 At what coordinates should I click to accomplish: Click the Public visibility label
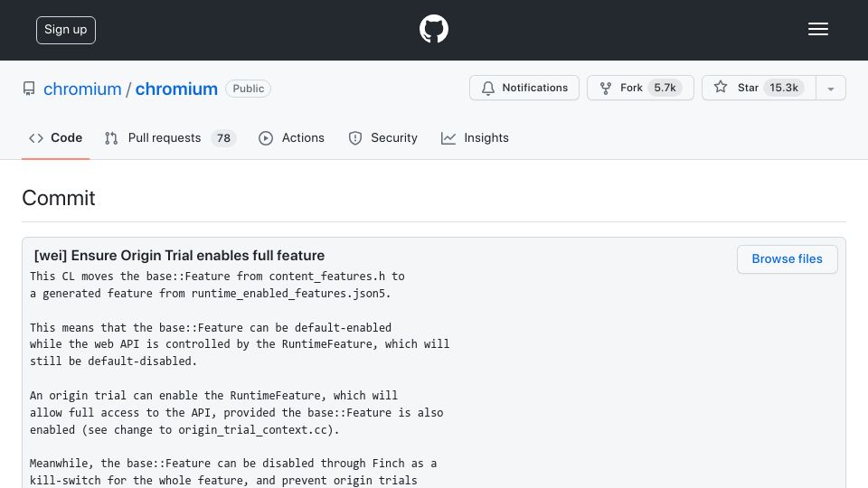coord(248,89)
